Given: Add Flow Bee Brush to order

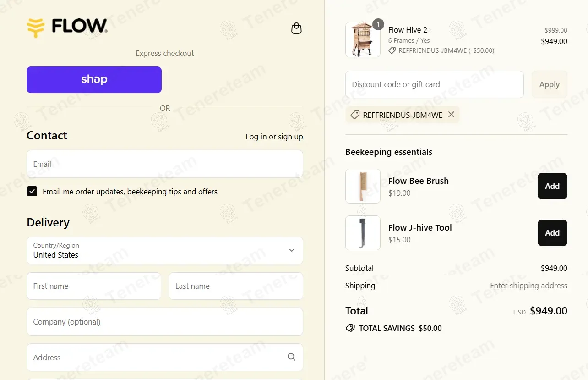Looking at the screenshot, I should pos(552,186).
